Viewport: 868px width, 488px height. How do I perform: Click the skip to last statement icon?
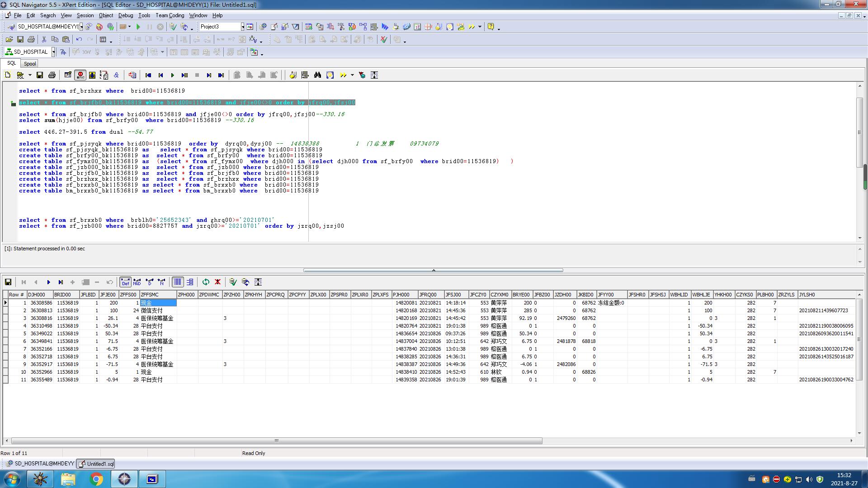tap(221, 75)
